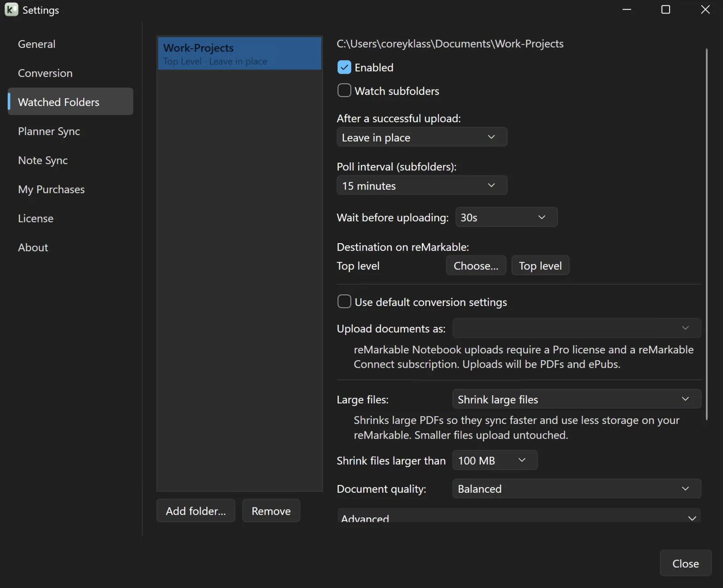Open My Purchases section
The image size is (723, 588).
[70, 189]
